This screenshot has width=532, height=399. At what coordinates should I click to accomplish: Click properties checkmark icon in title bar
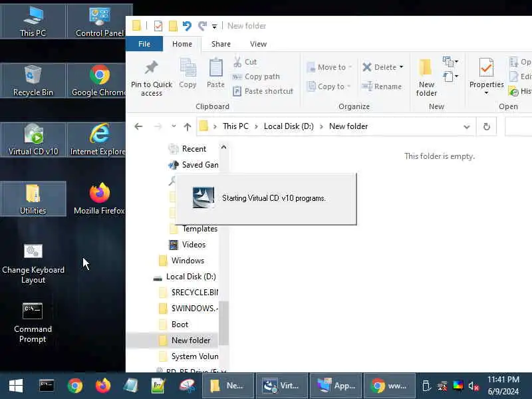[158, 26]
